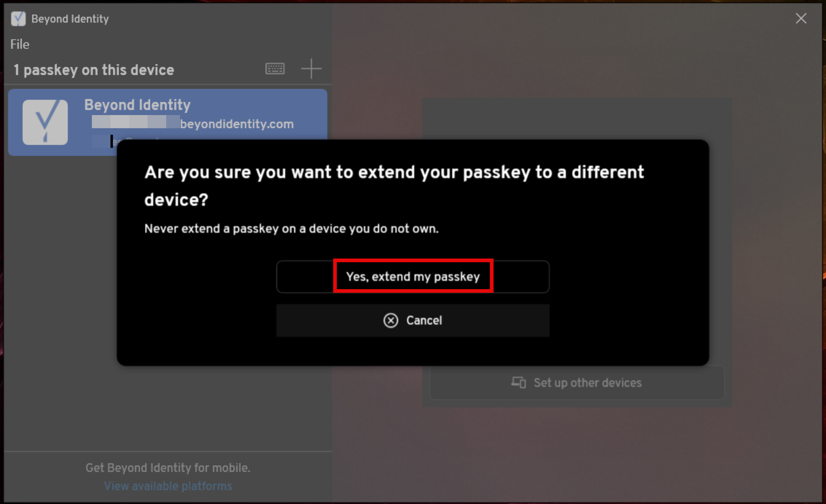Click the Set up other devices button
The height and width of the screenshot is (504, 826).
[577, 382]
